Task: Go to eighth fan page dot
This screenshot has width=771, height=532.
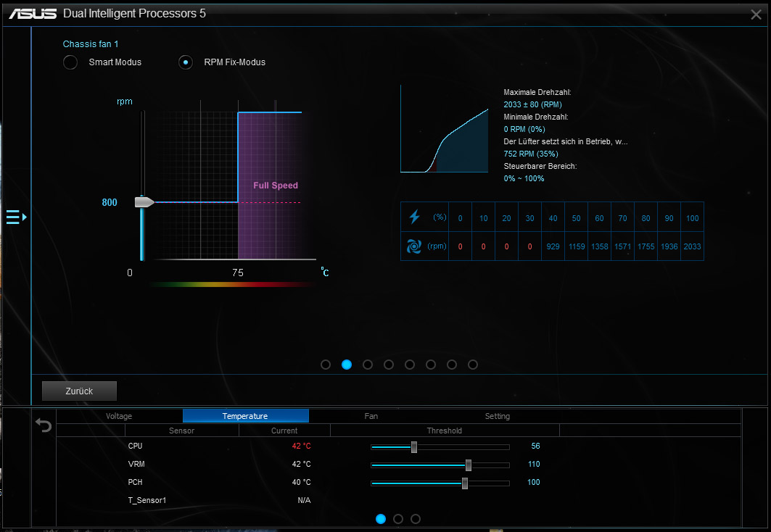Action: coord(472,365)
